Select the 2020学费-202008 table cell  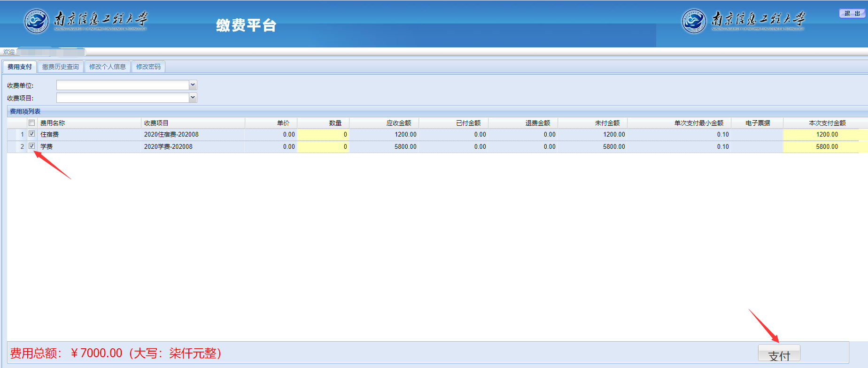168,147
